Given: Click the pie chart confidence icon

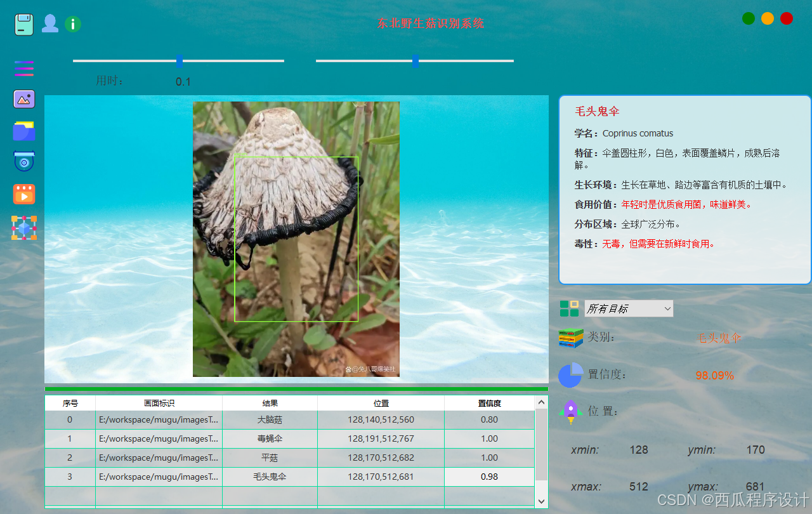Looking at the screenshot, I should coord(571,375).
